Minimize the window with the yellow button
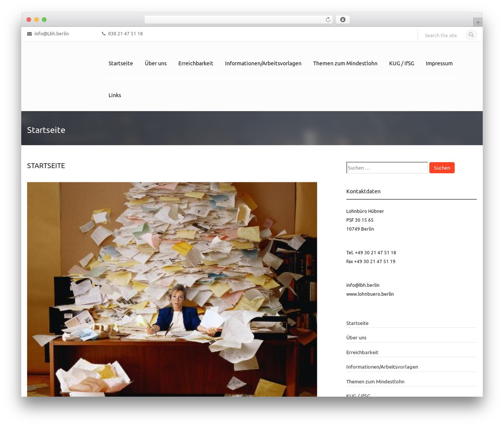The height and width of the screenshot is (427, 504). point(37,20)
